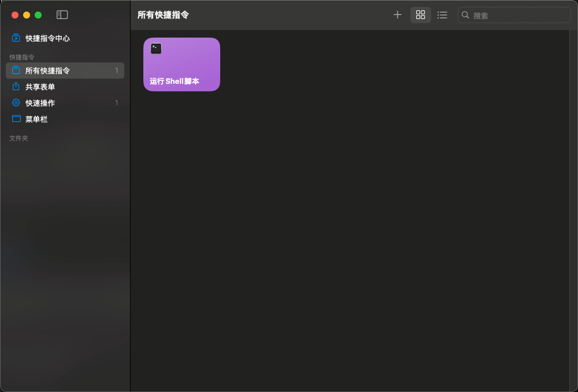This screenshot has height=392, width=578.
Task: Select 所有快捷指令 in the sidebar
Action: [65, 71]
